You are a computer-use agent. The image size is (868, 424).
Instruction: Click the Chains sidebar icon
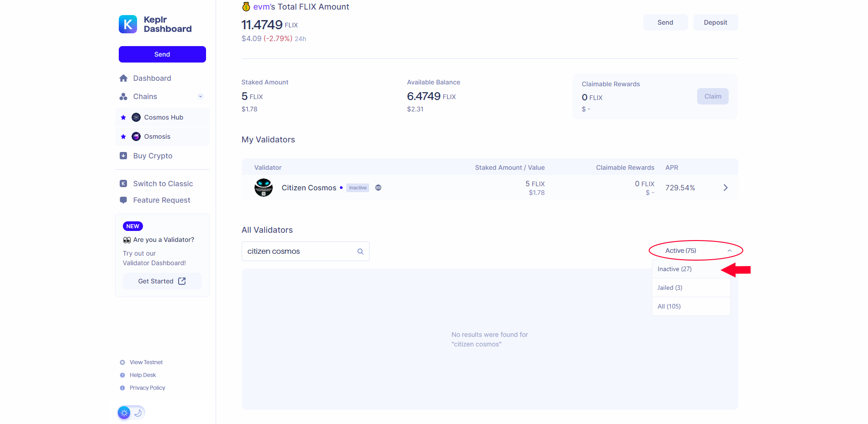pos(123,96)
